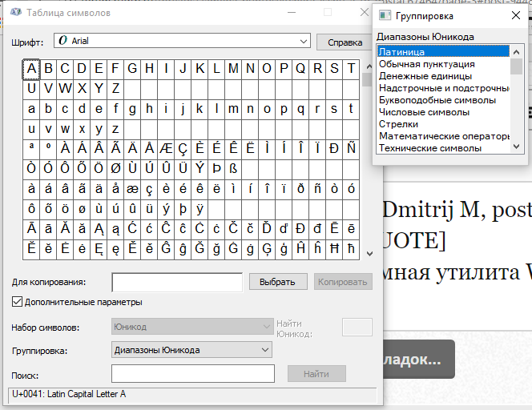Select Денежные единицы in the list
Viewport: 532px width, 410px height.
tap(443, 76)
